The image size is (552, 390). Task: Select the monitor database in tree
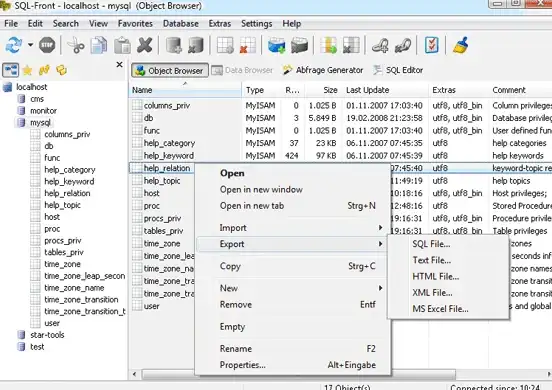pos(43,111)
